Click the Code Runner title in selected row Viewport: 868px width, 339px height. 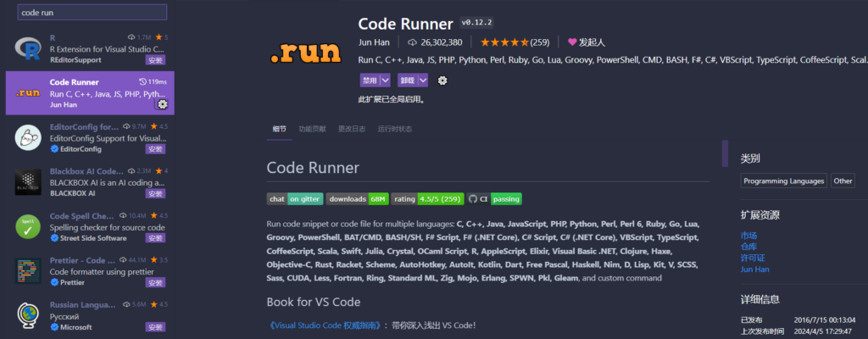pos(75,82)
